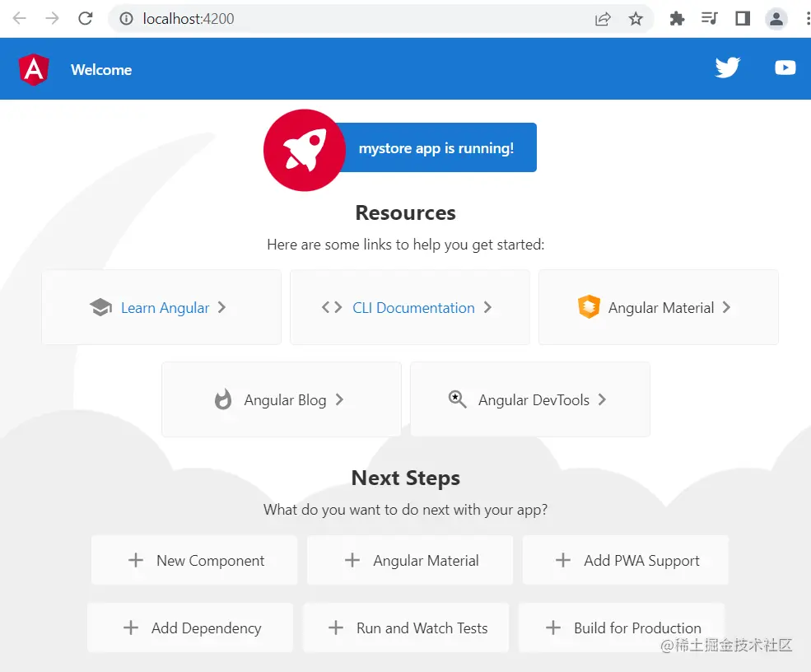Click the Angular Material diamond icon

[x=590, y=307]
